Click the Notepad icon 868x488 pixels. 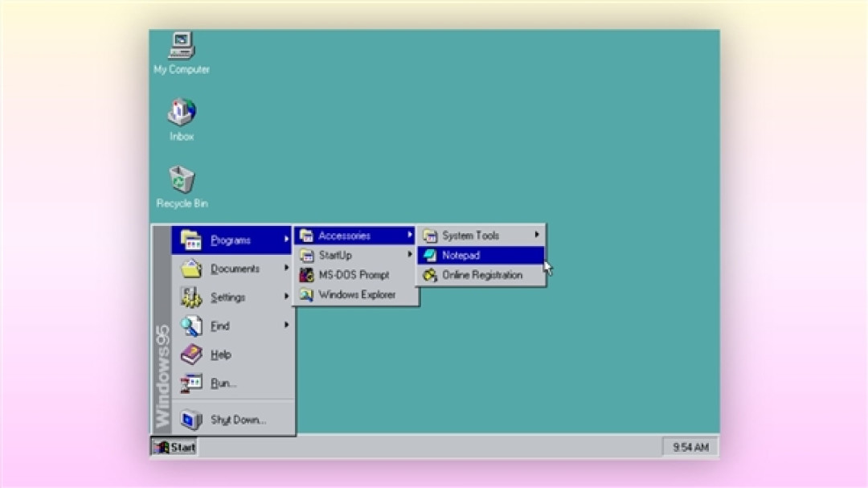[x=430, y=256]
